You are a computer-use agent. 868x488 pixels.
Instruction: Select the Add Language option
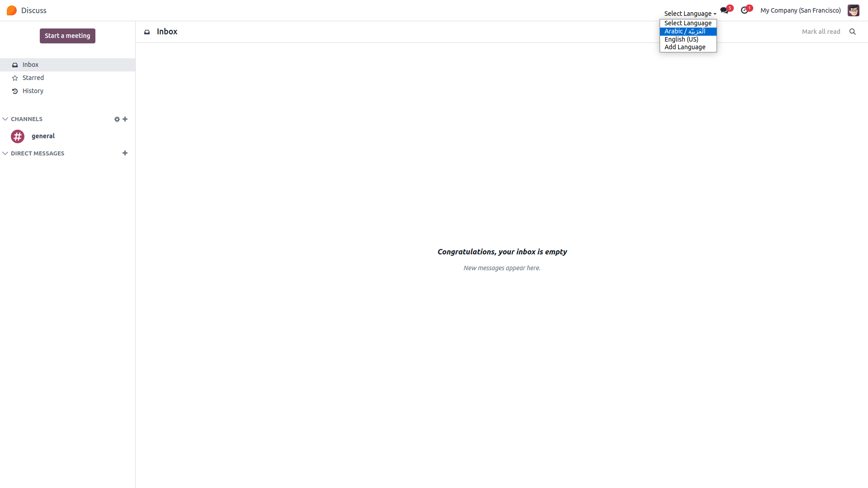point(685,47)
